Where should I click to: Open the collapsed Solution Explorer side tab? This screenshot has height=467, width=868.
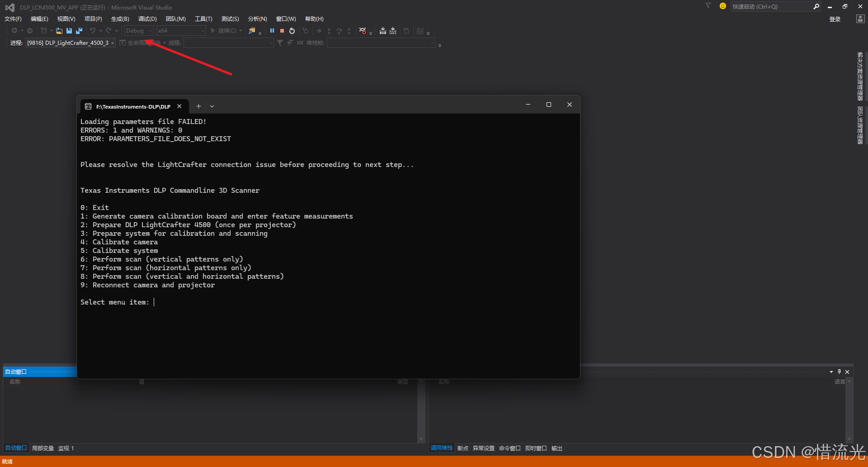pos(860,76)
